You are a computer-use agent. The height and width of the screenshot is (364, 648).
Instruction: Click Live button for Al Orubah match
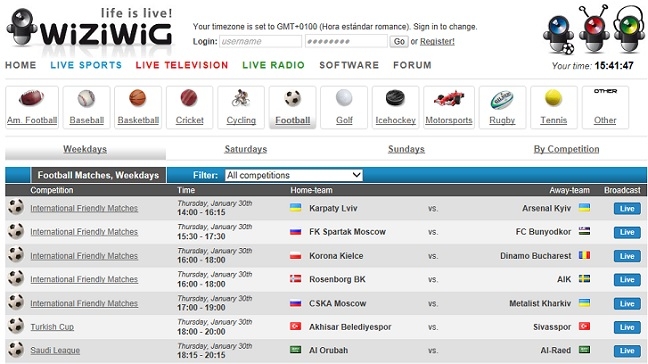627,351
